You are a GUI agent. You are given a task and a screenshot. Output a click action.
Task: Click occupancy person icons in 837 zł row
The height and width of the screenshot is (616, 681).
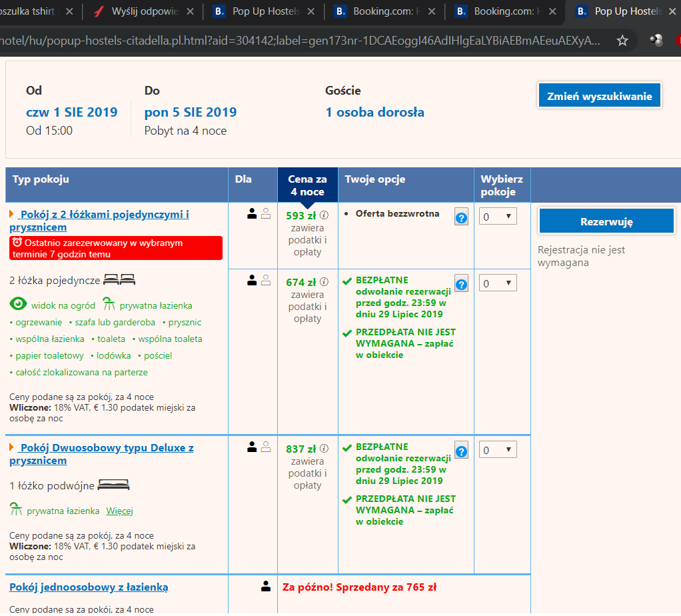(259, 447)
